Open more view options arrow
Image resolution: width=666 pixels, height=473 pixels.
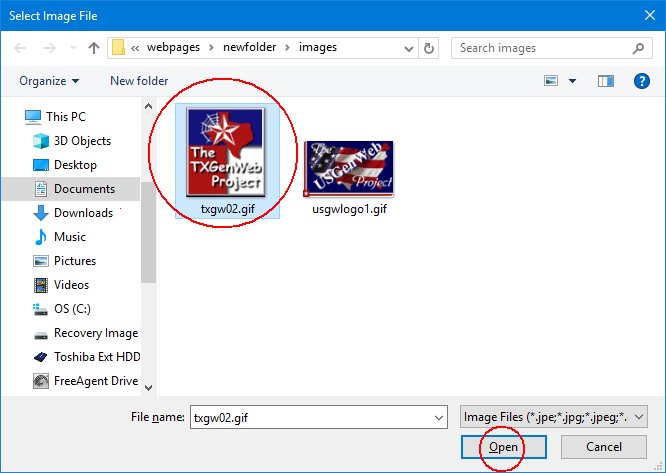coord(573,81)
